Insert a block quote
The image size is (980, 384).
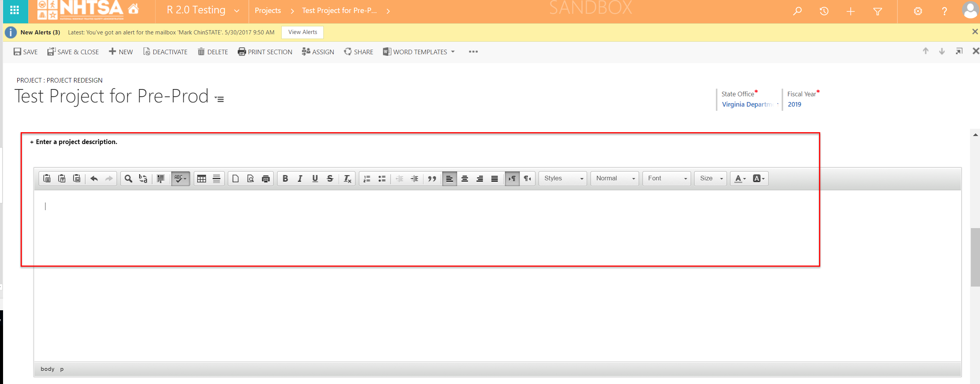click(x=432, y=178)
